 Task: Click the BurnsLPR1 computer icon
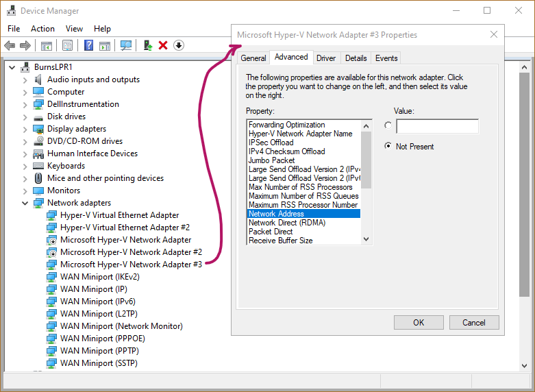coord(25,67)
